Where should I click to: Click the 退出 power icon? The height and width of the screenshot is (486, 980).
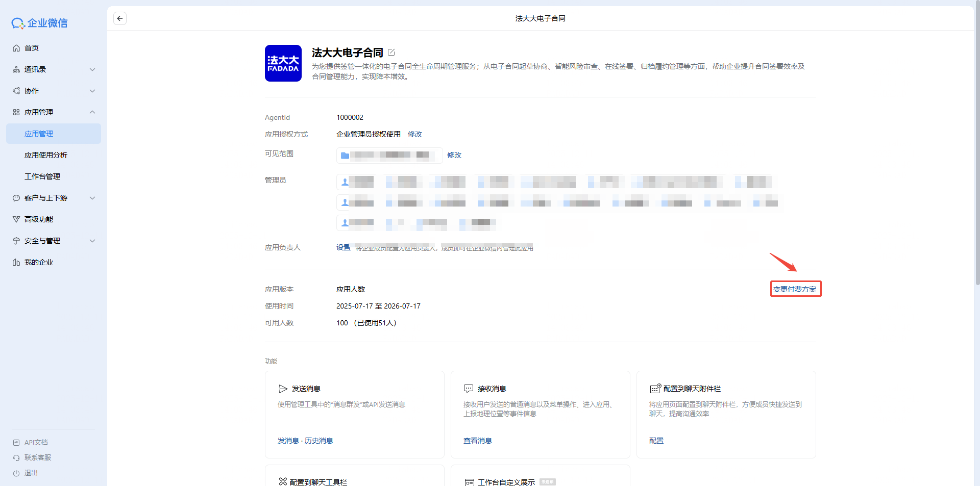point(16,473)
